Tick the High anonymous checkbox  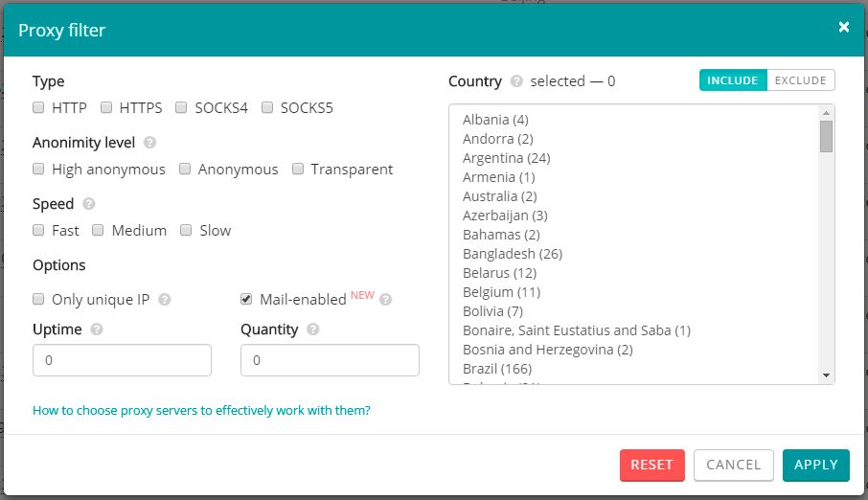click(x=39, y=170)
